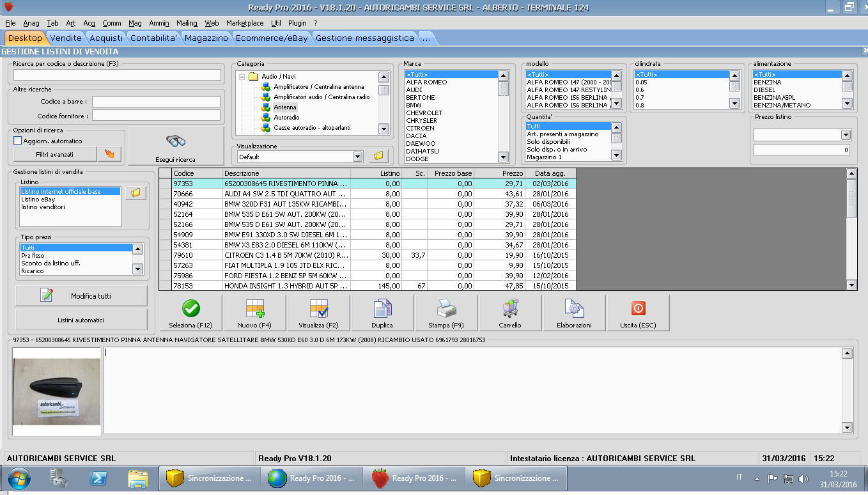Click the red Uscita (ESC) icon
Screen dimensions: 868x495
point(638,309)
